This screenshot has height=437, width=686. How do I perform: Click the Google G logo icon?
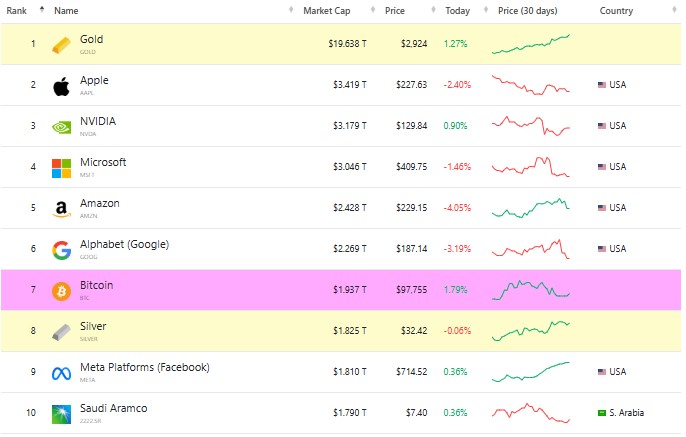tap(61, 250)
